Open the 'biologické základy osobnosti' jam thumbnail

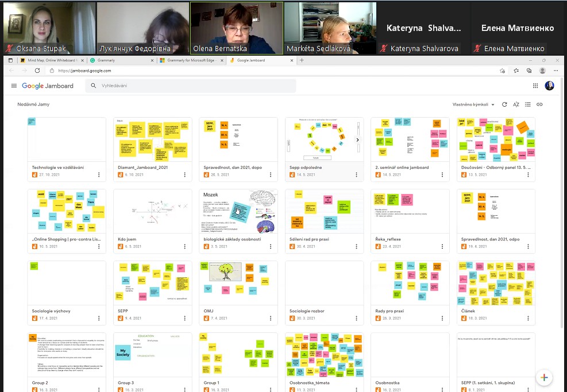click(238, 211)
